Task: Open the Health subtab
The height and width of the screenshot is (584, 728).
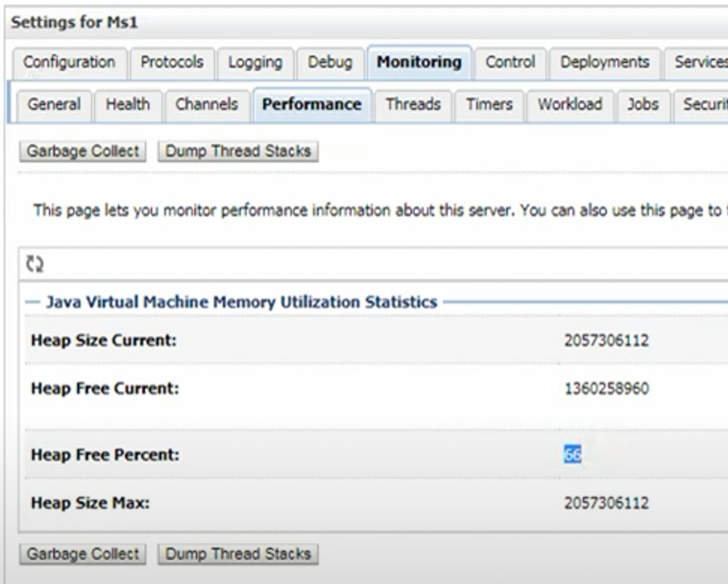Action: (128, 105)
